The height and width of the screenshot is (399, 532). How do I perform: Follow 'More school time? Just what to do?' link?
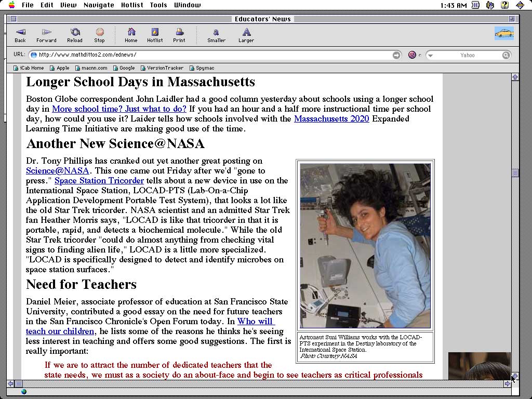[x=119, y=109]
